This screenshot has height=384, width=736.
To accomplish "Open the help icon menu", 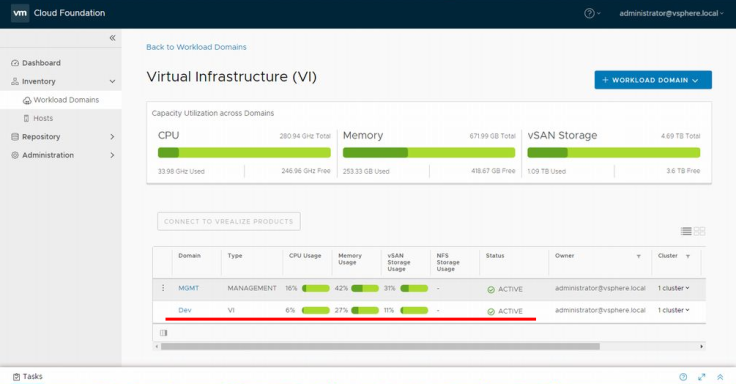I will tap(592, 14).
